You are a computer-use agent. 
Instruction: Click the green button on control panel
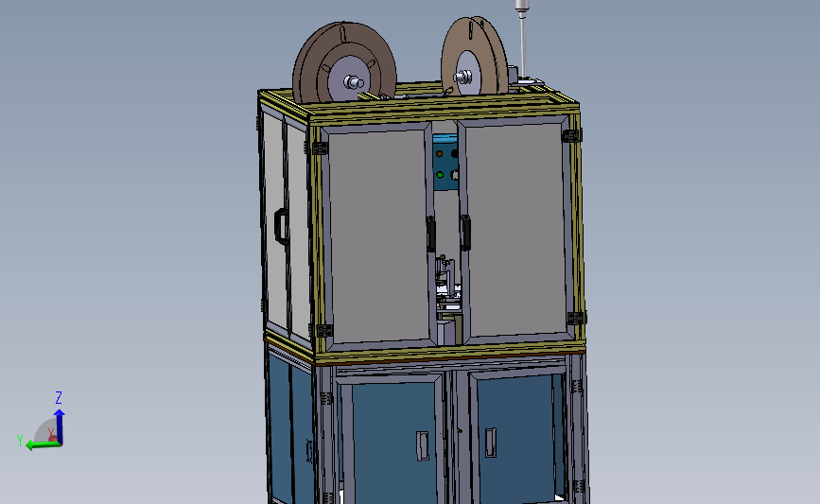tap(440, 175)
